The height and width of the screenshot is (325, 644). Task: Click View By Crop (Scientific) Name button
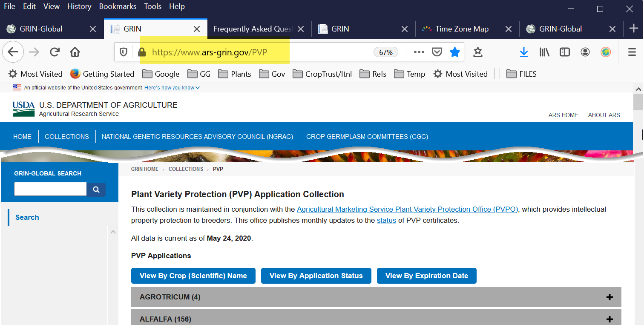pos(193,276)
